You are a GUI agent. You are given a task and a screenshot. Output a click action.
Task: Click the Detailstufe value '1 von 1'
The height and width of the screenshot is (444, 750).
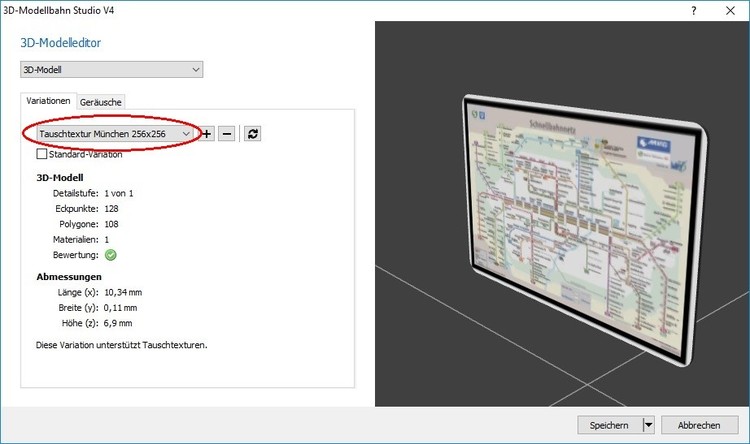click(119, 193)
